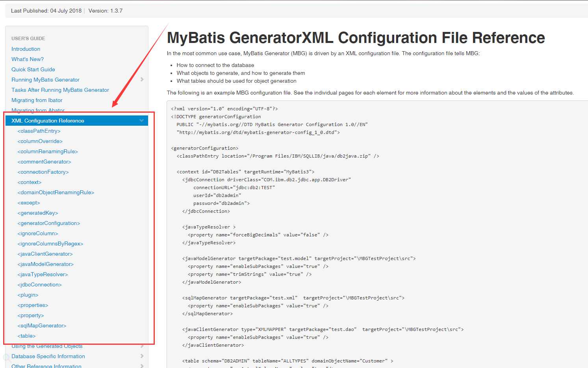The width and height of the screenshot is (588, 368).
Task: Open the <jdbcConnection> reference page
Action: 39,284
